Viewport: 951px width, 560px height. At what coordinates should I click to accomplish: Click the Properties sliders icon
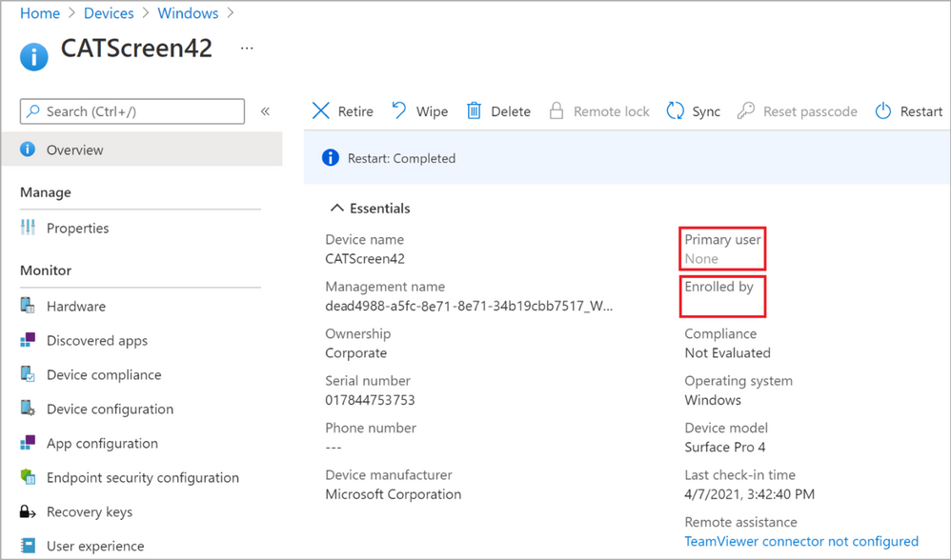point(28,228)
